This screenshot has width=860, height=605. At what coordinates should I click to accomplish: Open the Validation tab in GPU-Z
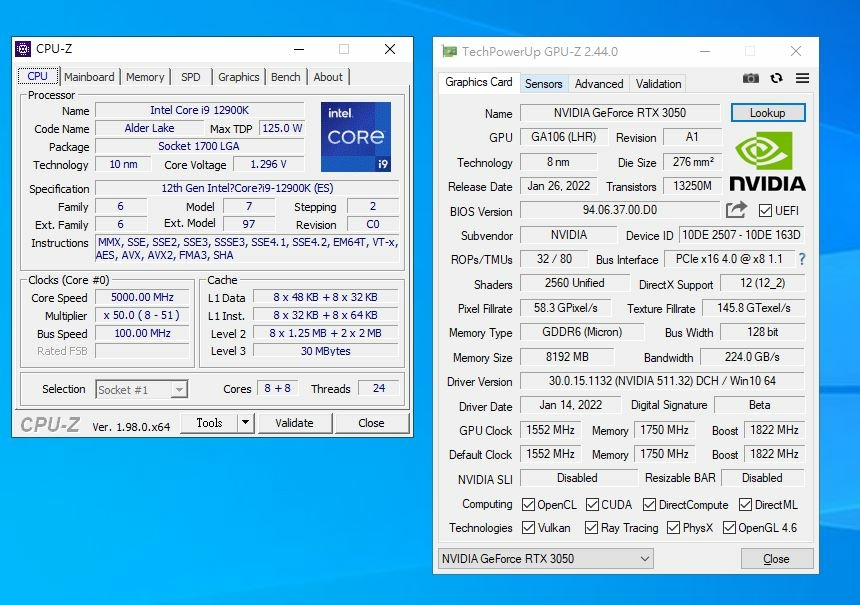658,84
